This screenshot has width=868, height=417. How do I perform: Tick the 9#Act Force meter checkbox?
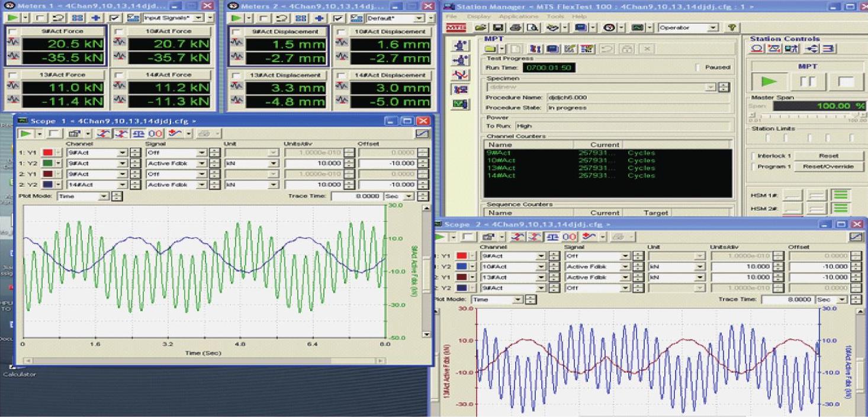click(12, 31)
